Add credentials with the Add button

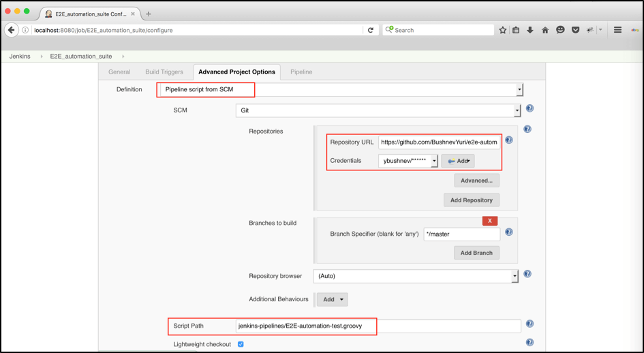(x=458, y=161)
